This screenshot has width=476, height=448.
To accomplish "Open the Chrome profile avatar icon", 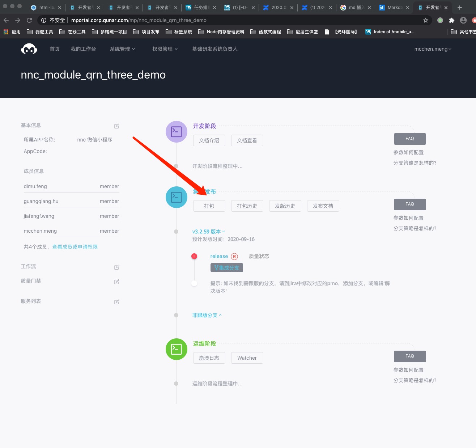I will (463, 20).
